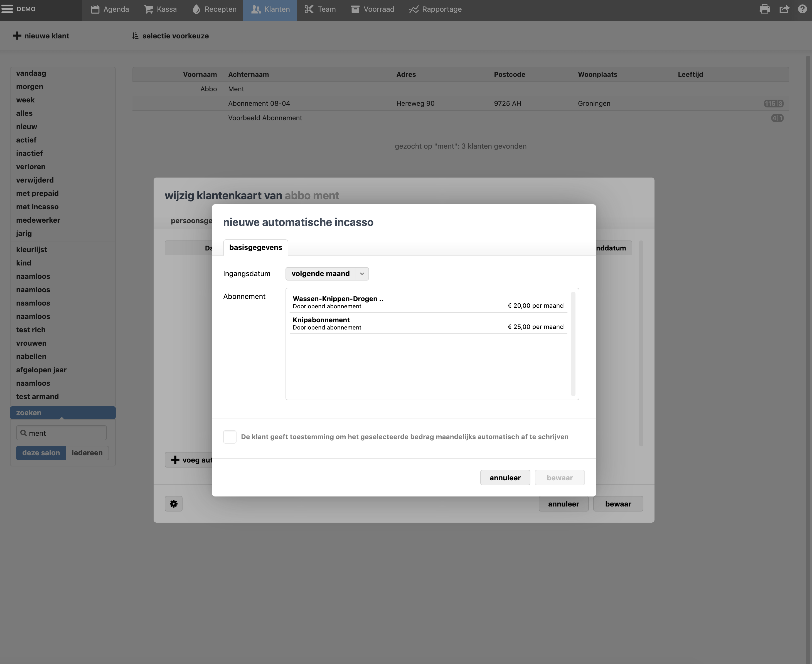Open the Rapportage menu item

click(x=435, y=9)
